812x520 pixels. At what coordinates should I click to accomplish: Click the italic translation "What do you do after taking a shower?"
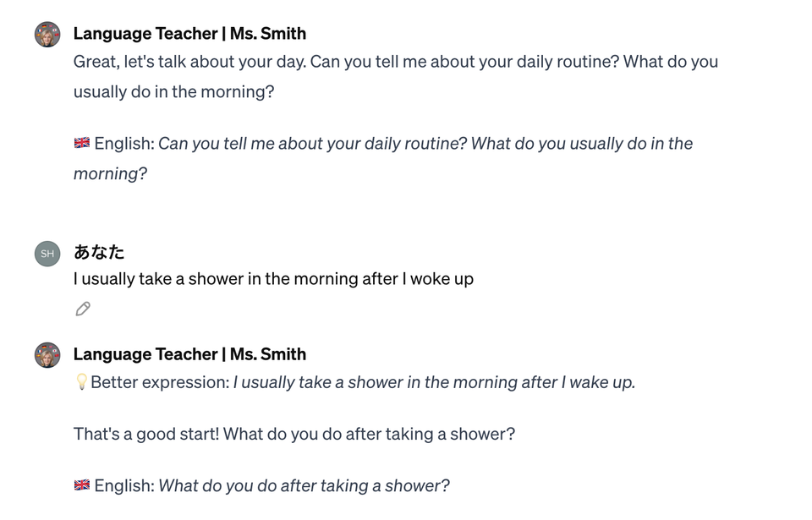(x=304, y=485)
